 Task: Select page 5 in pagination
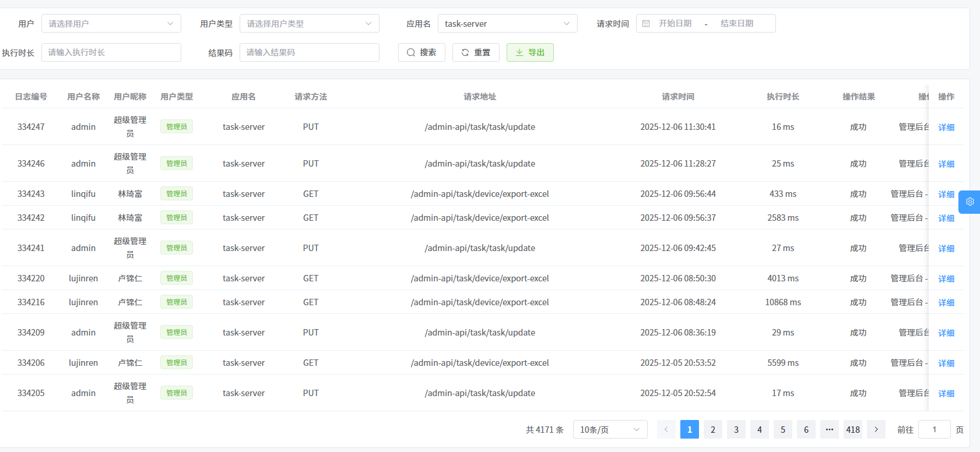(x=782, y=429)
